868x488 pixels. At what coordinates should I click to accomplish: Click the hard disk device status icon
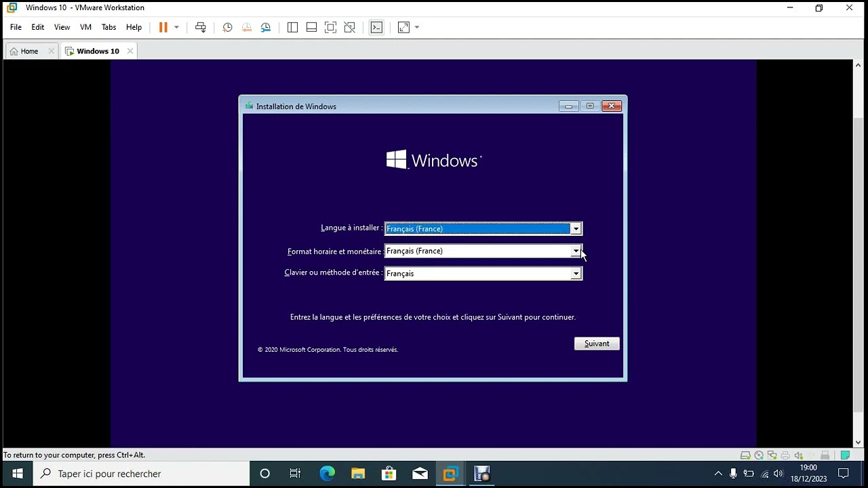pyautogui.click(x=745, y=455)
